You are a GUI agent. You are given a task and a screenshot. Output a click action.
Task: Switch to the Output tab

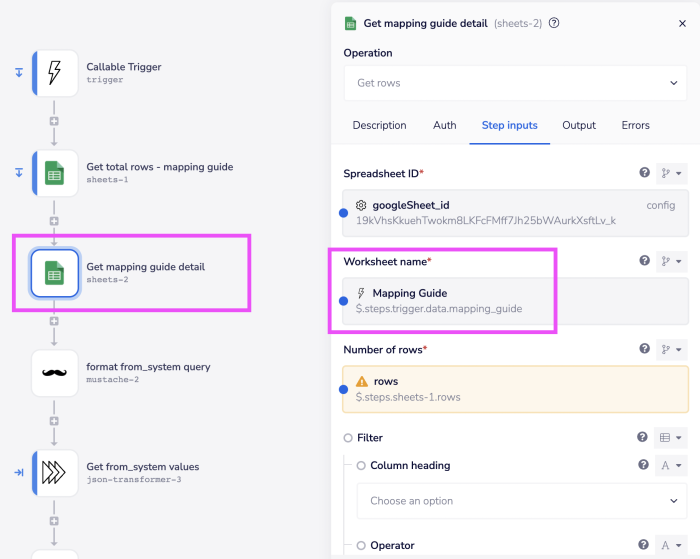pos(578,125)
